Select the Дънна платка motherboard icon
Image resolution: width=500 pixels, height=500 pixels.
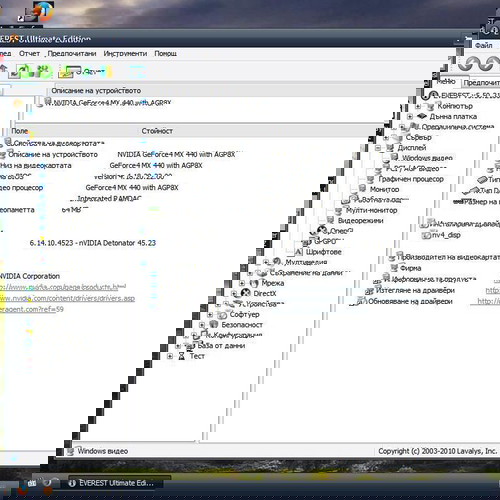pyautogui.click(x=422, y=116)
